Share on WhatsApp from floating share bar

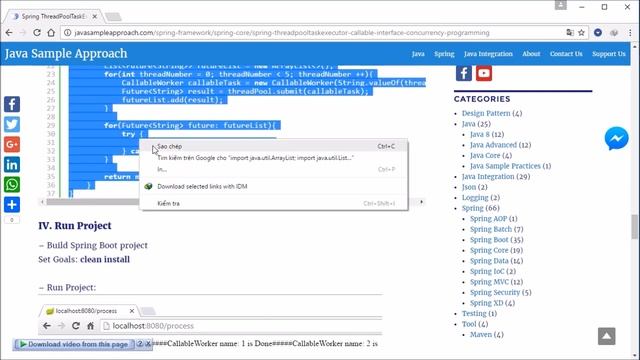click(12, 184)
